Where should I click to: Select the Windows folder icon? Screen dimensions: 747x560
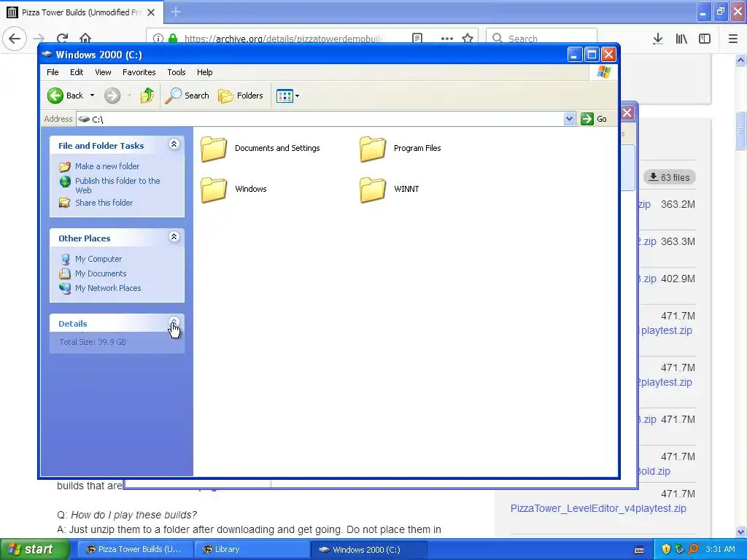[214, 190]
